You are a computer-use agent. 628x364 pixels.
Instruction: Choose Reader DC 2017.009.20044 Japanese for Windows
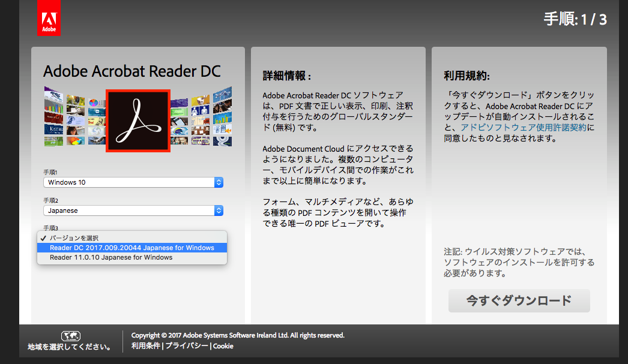click(x=131, y=248)
